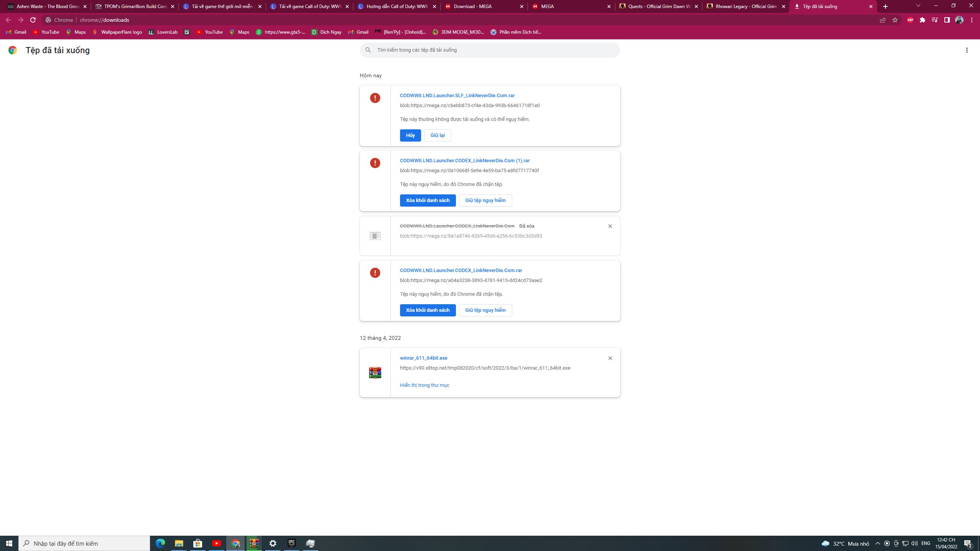The image size is (980, 551).
Task: Open the three-dot menu on the downloads page
Action: (x=967, y=50)
